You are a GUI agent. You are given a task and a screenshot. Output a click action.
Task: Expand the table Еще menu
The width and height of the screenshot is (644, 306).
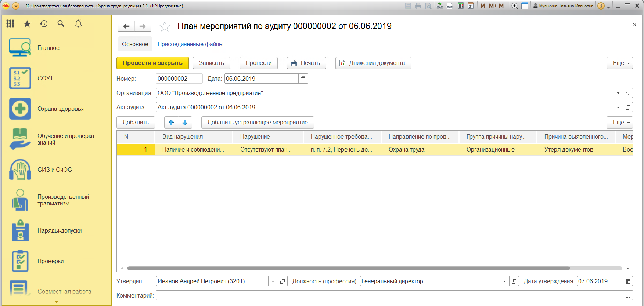click(620, 123)
